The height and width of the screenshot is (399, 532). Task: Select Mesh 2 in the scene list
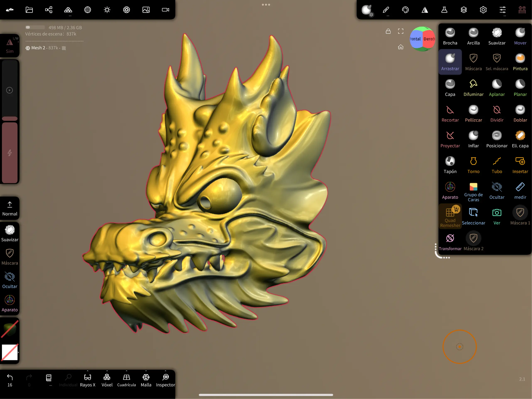[38, 48]
